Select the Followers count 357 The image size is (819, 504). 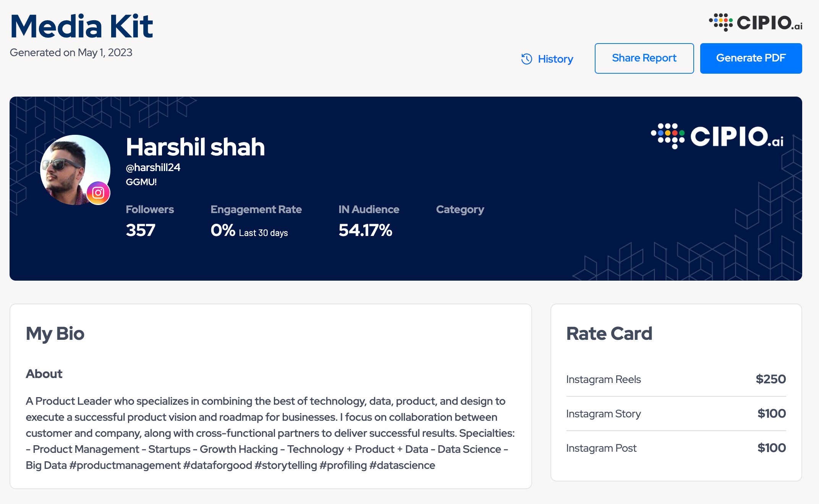pos(141,230)
